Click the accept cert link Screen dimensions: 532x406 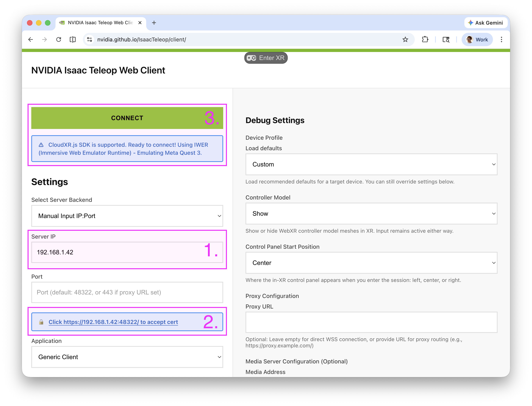pyautogui.click(x=113, y=322)
